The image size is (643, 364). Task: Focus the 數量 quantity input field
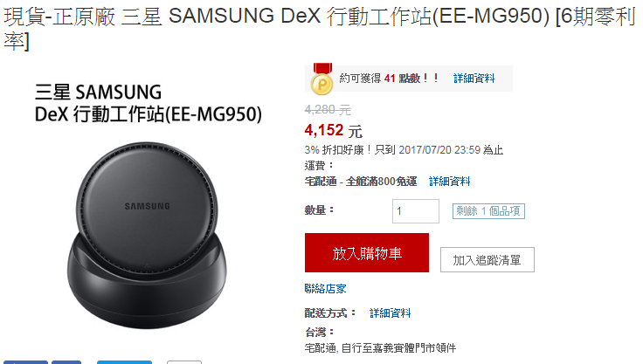415,211
